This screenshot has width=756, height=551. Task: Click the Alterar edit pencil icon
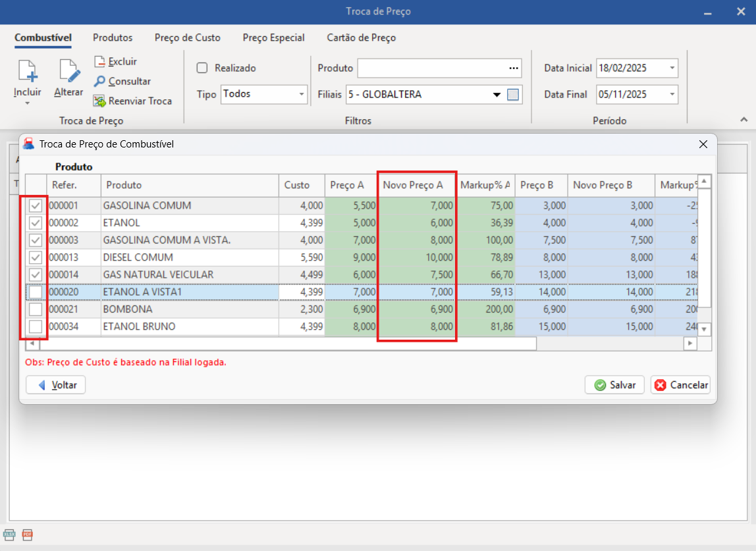(x=68, y=71)
